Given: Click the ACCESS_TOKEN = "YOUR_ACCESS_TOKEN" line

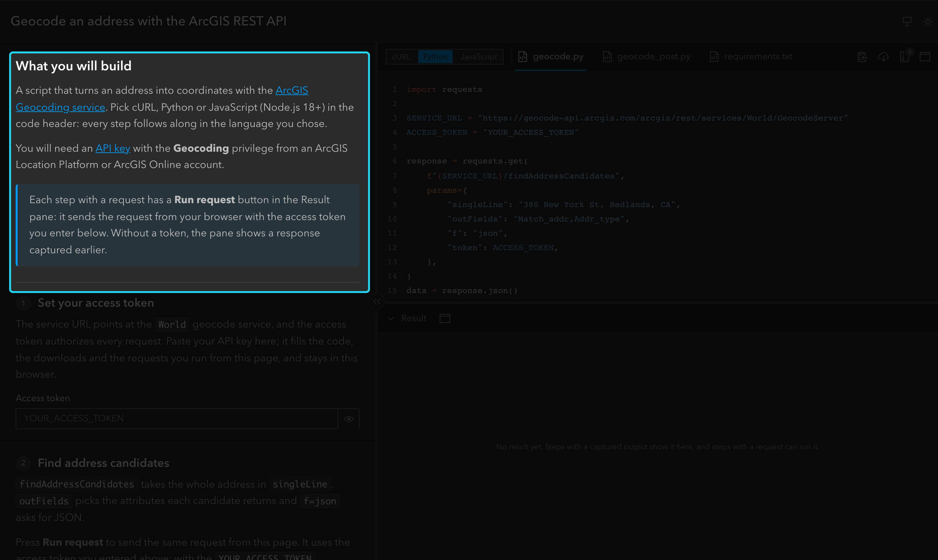Looking at the screenshot, I should (492, 133).
